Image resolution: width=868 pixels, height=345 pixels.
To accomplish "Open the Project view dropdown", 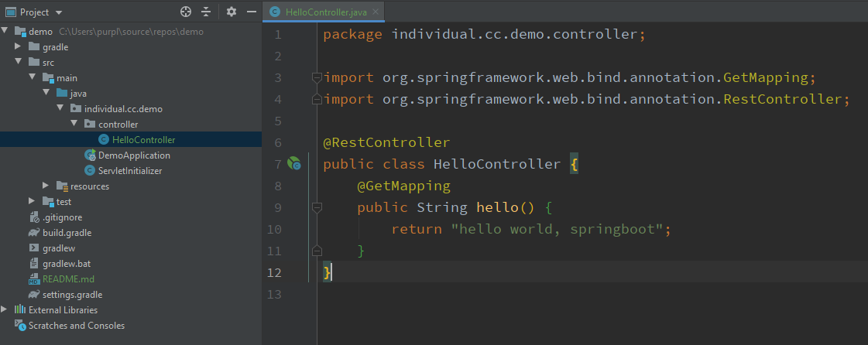I will pos(60,12).
